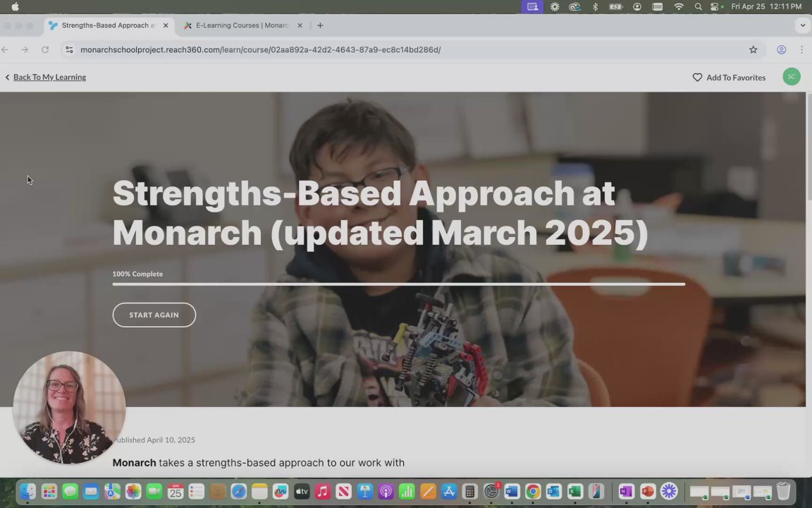Open Google Chrome from the Dock
Screen dimensions: 812x508
point(533,491)
